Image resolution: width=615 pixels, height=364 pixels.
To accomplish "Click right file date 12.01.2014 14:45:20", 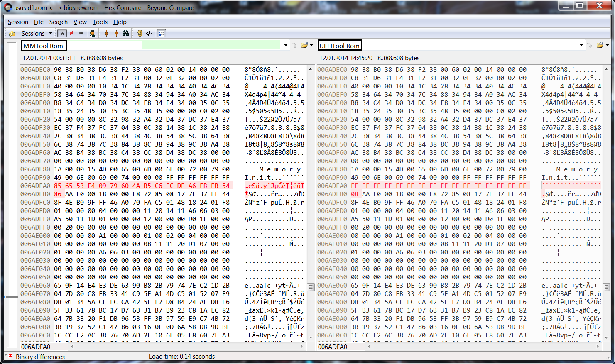I will tap(346, 58).
